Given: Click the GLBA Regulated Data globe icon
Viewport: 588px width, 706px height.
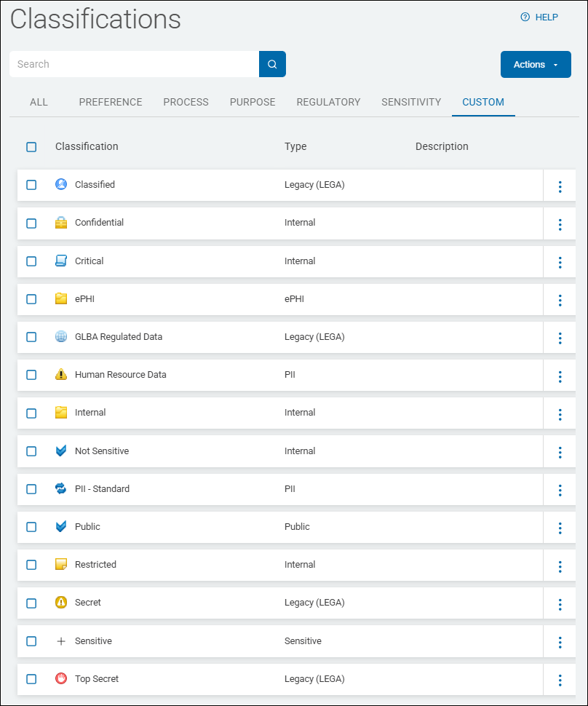Looking at the screenshot, I should (x=61, y=337).
